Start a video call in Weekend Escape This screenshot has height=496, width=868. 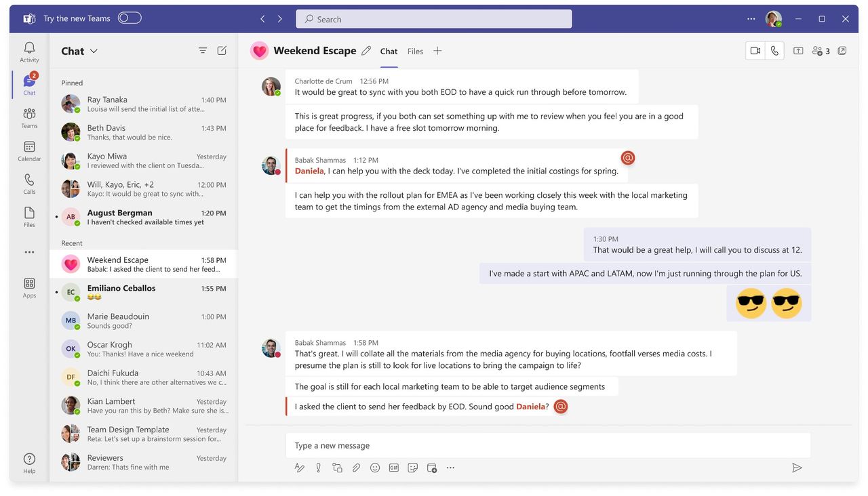[755, 51]
